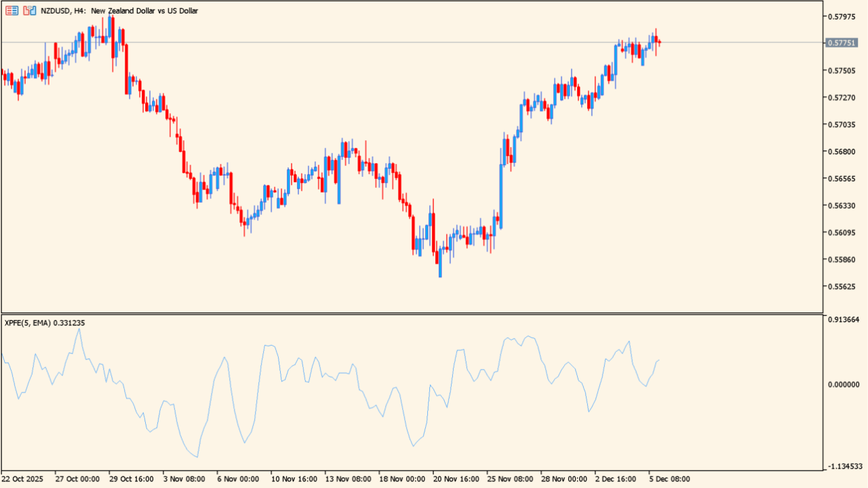Select the 0.913664 indicator scale value
The height and width of the screenshot is (488, 868).
[844, 319]
